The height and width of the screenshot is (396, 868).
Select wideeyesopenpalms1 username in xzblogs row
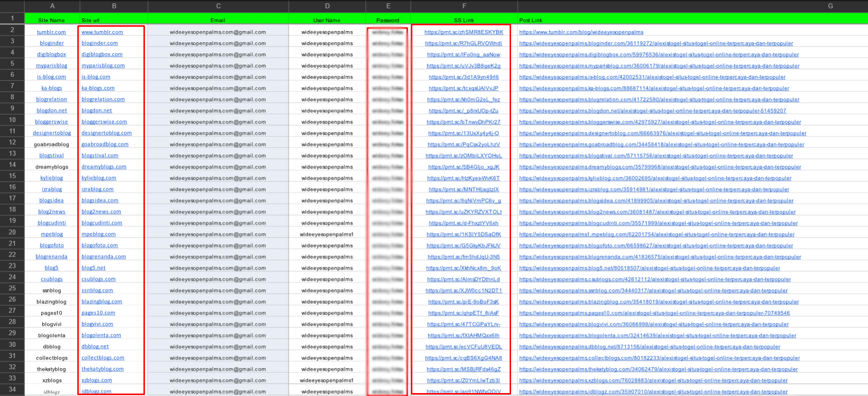327,380
